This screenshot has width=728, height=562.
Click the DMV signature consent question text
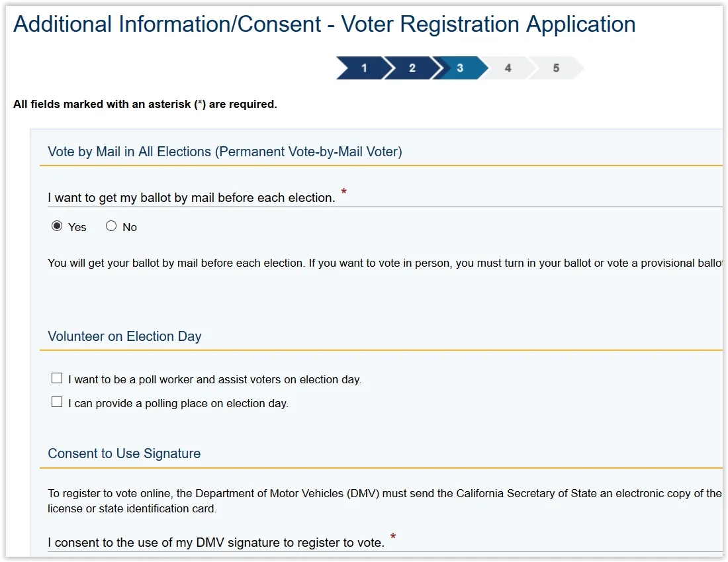click(216, 543)
